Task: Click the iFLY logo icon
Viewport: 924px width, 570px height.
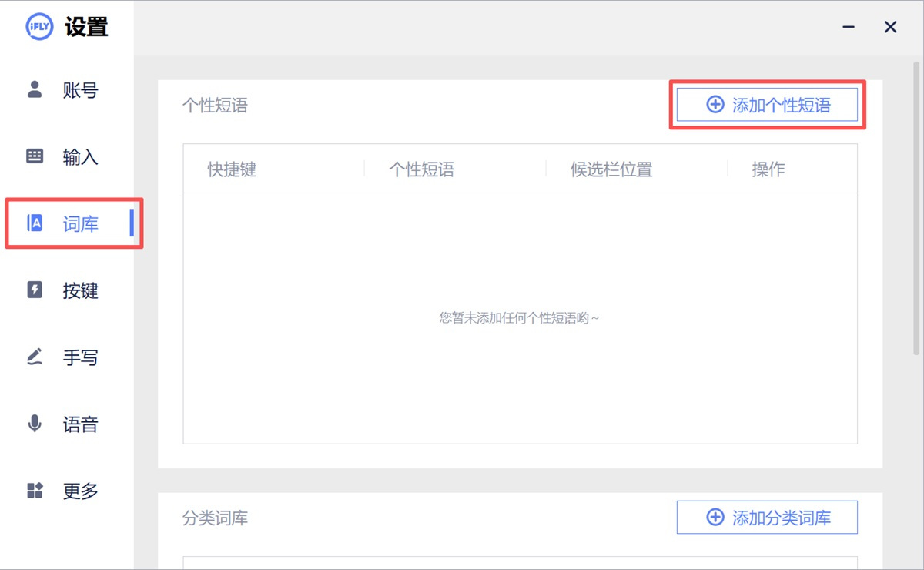Action: click(39, 28)
